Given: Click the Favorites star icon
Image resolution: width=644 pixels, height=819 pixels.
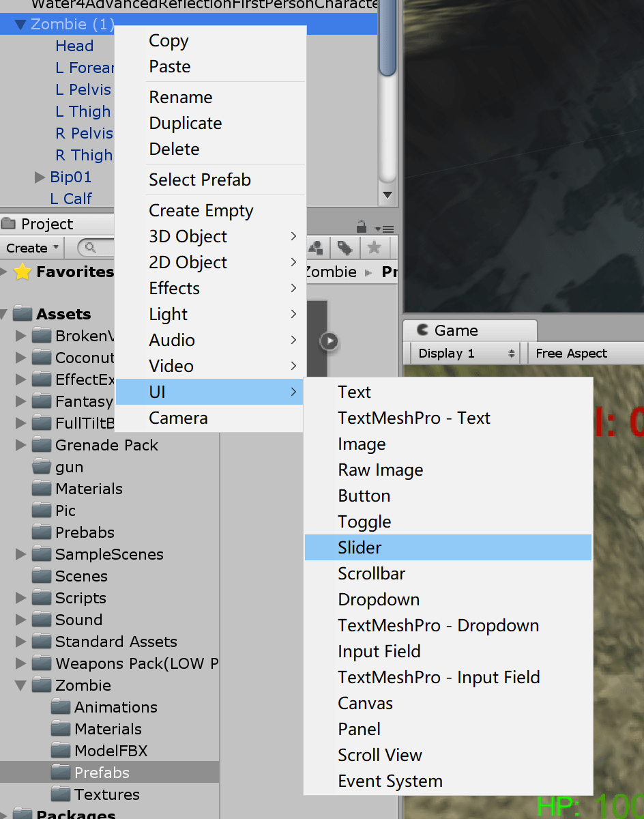Looking at the screenshot, I should (23, 272).
